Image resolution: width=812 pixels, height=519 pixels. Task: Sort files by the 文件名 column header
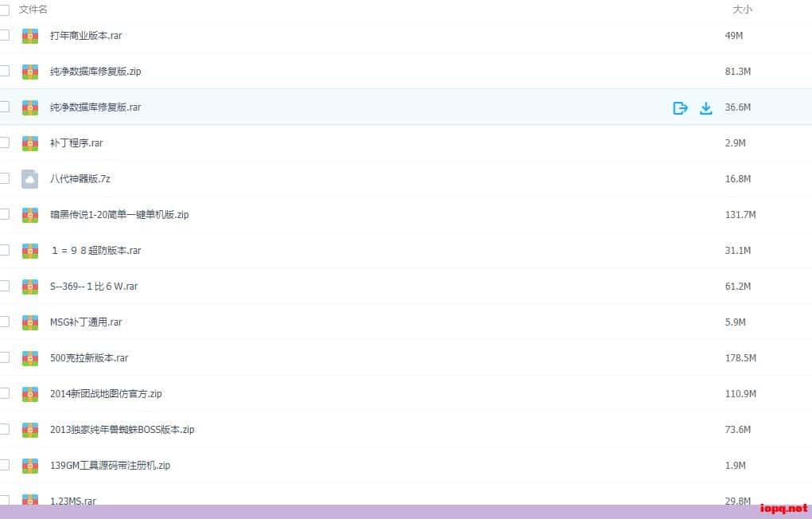pyautogui.click(x=33, y=10)
